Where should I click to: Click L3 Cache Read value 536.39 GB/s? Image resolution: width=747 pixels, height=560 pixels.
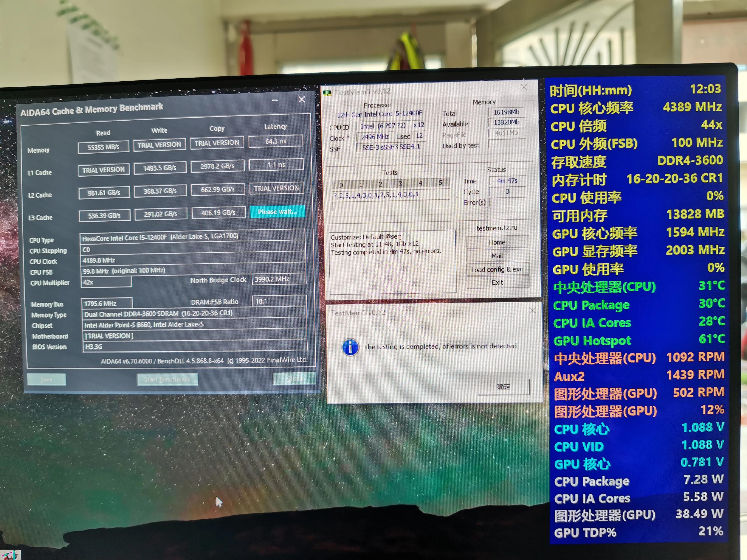click(104, 215)
